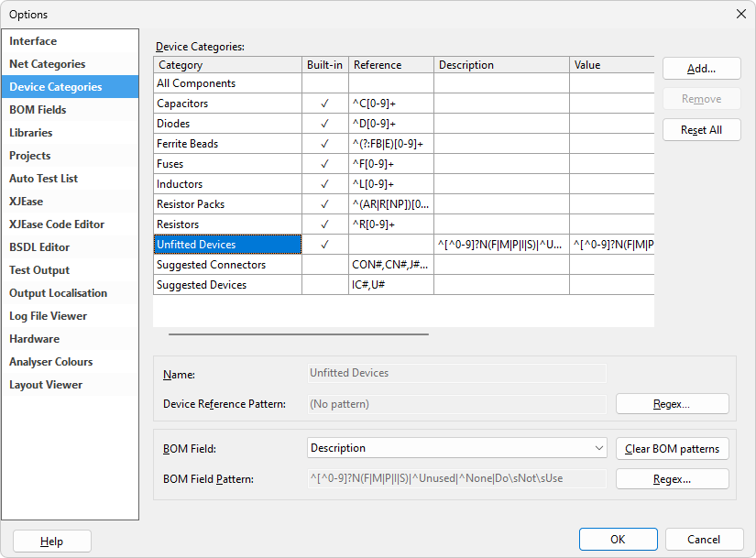Select BOM Fields in sidebar
The height and width of the screenshot is (558, 756).
38,110
